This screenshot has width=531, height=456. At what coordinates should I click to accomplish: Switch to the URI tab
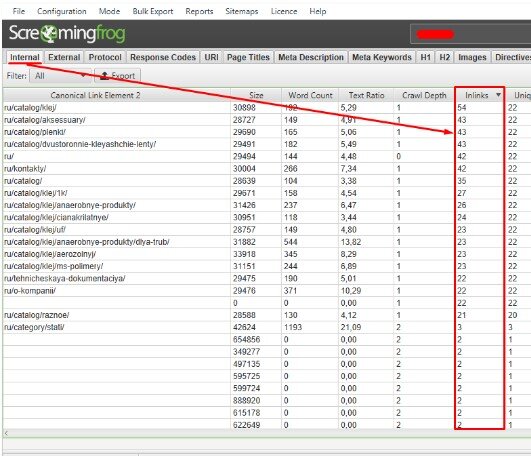tap(211, 57)
